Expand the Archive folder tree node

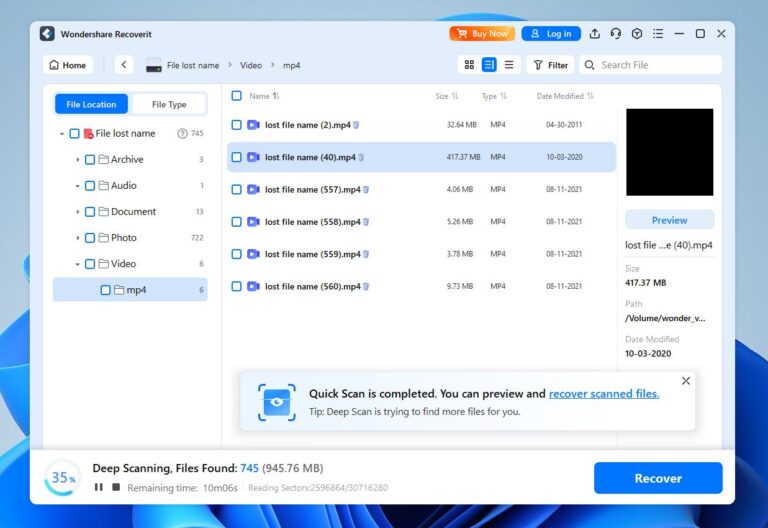78,160
